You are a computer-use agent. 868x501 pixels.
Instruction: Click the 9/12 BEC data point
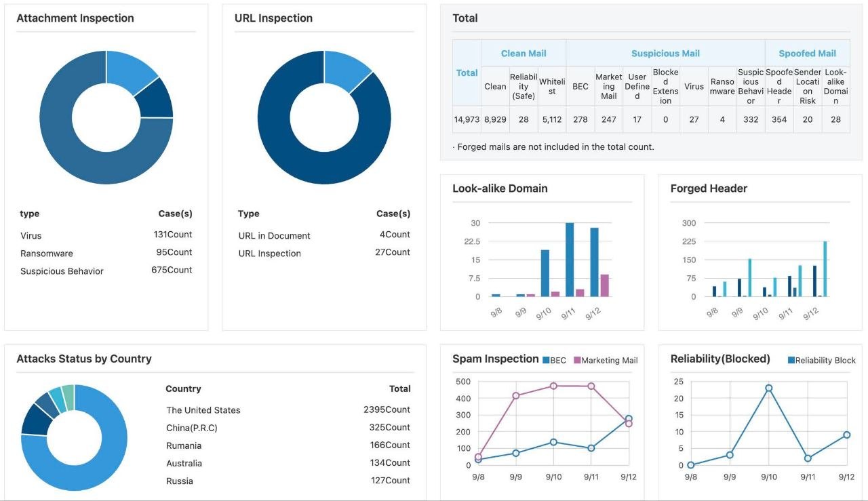click(629, 419)
